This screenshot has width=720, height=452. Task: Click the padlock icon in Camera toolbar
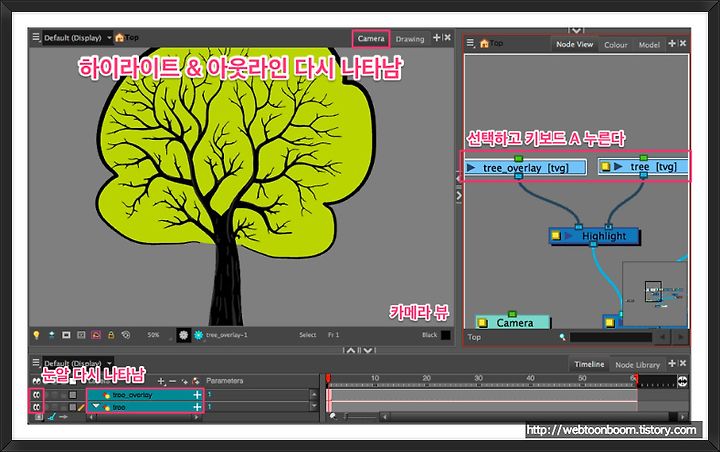tap(111, 335)
